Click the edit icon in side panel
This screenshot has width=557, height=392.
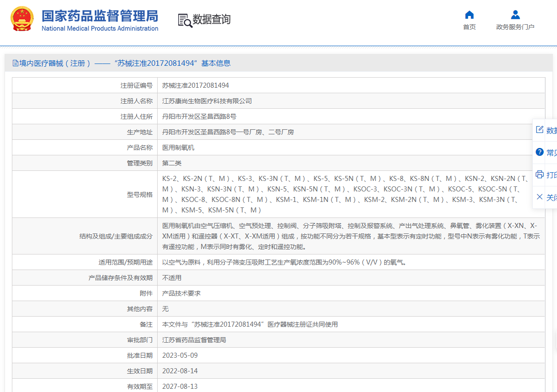pyautogui.click(x=540, y=130)
